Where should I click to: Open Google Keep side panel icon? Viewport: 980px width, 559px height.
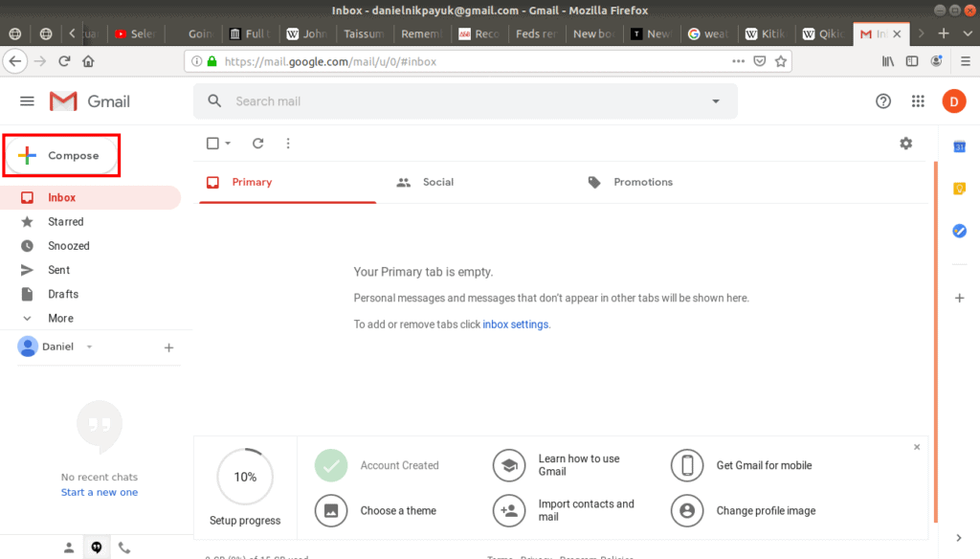pos(959,189)
